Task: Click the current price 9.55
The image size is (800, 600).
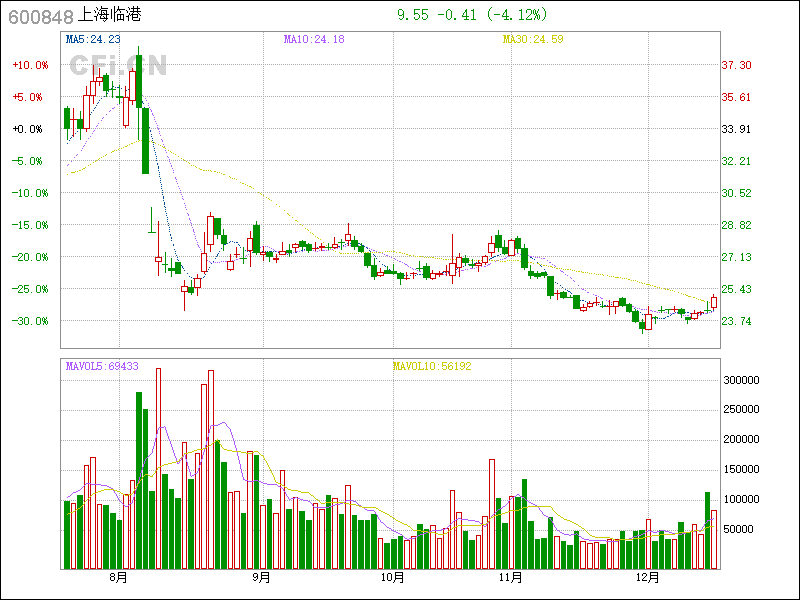Action: coord(412,15)
